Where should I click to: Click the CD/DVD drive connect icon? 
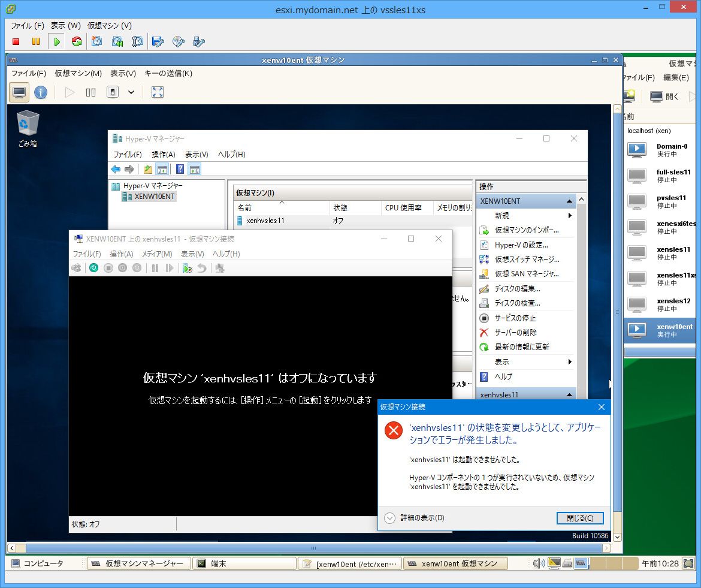click(x=179, y=41)
